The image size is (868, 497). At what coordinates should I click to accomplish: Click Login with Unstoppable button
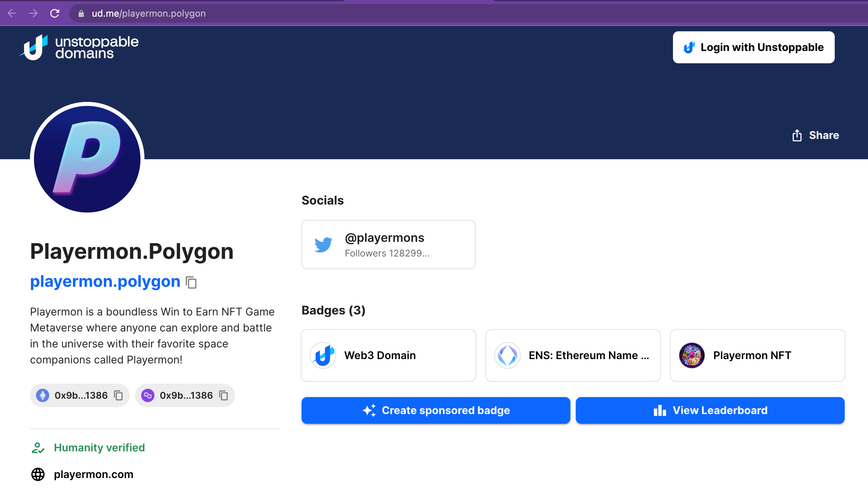(x=754, y=47)
